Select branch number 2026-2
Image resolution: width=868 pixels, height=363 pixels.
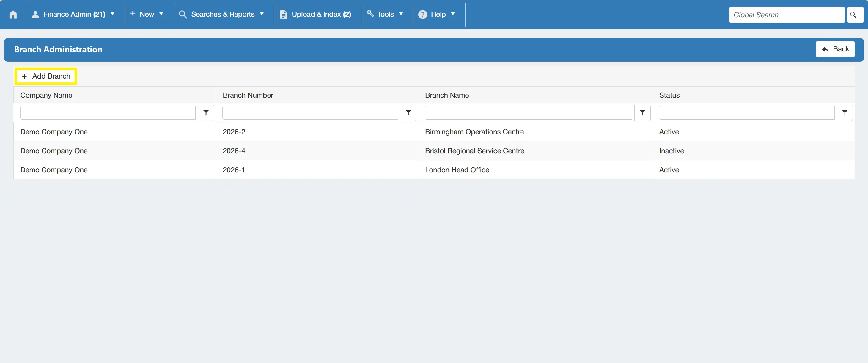click(x=234, y=132)
